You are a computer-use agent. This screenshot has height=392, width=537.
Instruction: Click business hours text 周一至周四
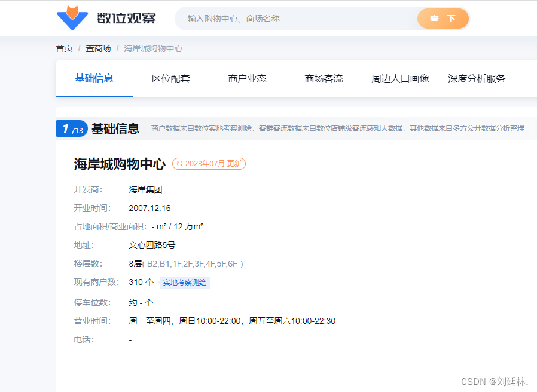coord(149,321)
